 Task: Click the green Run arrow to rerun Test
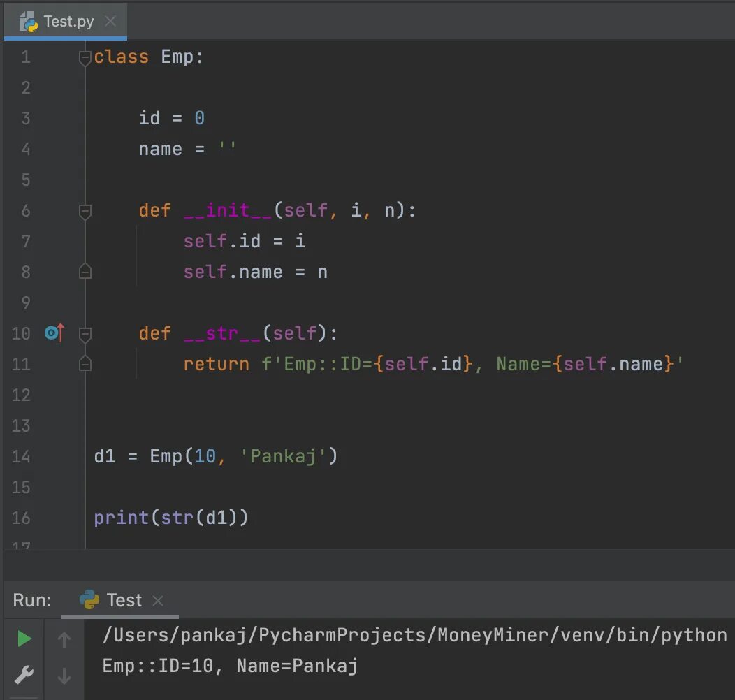tap(23, 638)
